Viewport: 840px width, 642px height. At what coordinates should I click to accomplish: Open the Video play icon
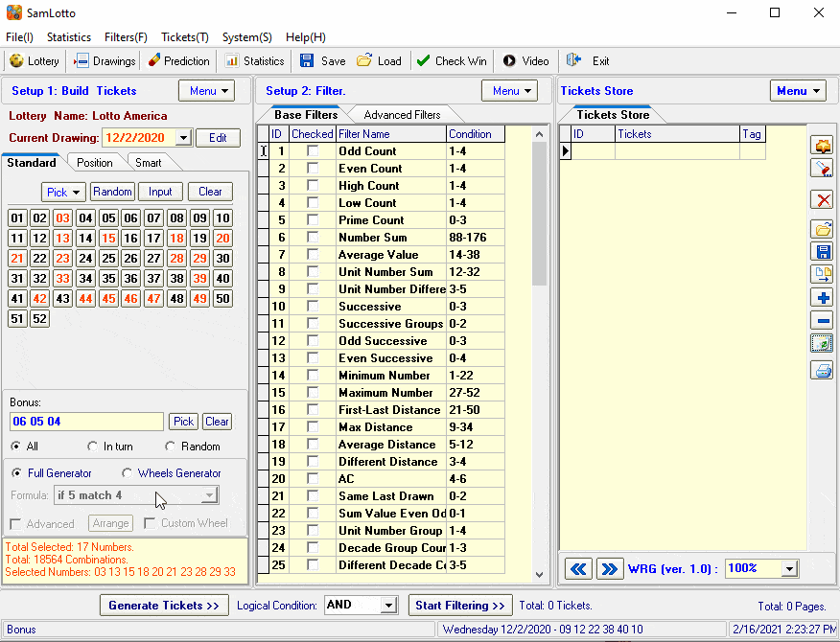click(x=509, y=61)
